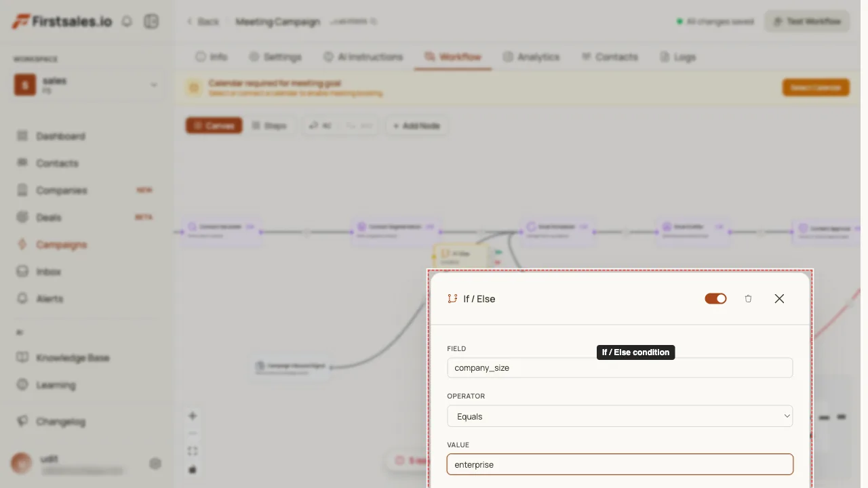This screenshot has width=868, height=488.
Task: Click the fit-to-screen canvas icon
Action: [x=193, y=451]
